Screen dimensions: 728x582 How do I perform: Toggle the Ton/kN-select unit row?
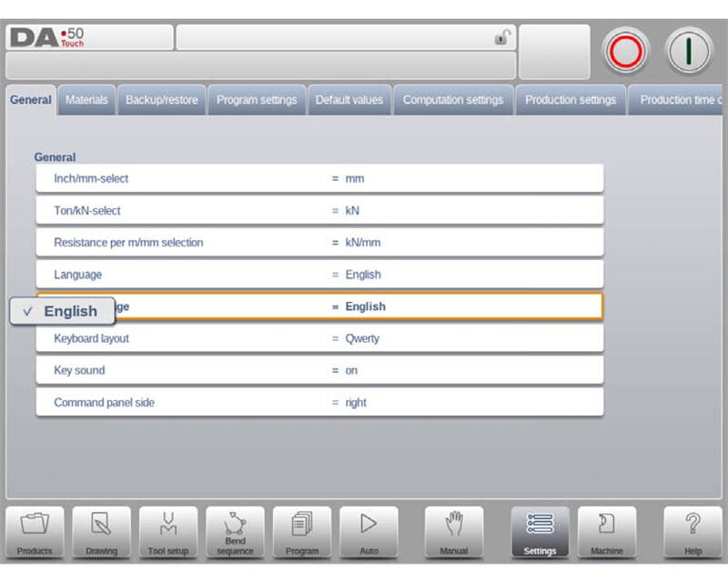pos(319,211)
